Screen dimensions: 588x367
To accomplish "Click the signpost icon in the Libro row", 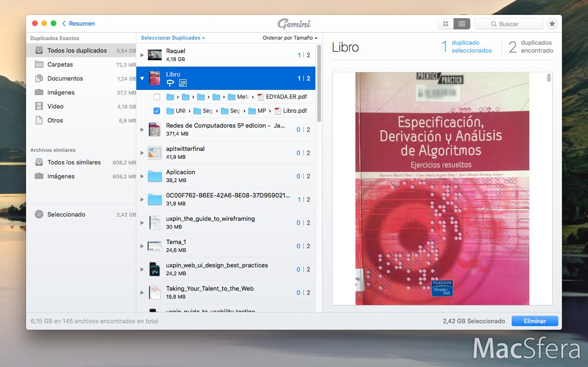I will (170, 83).
